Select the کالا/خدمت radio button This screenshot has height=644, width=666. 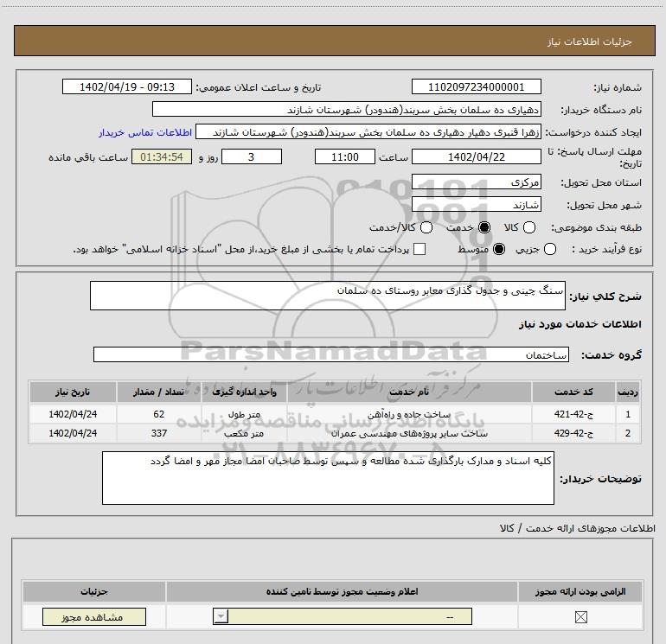(426, 227)
